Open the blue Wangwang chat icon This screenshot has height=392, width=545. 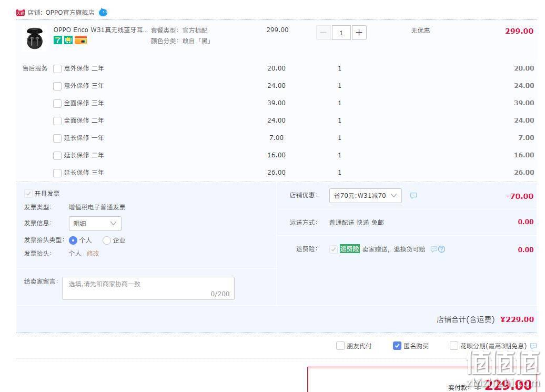click(x=103, y=13)
